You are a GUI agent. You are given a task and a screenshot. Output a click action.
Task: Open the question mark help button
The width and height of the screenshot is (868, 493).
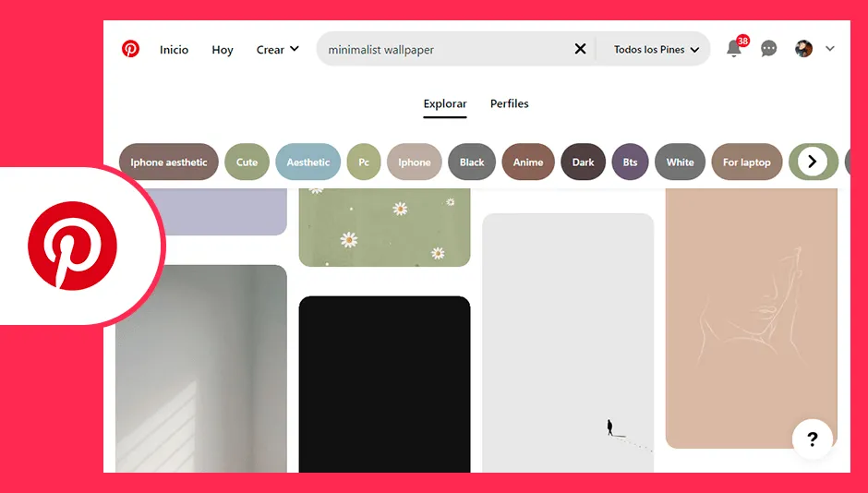tap(812, 439)
